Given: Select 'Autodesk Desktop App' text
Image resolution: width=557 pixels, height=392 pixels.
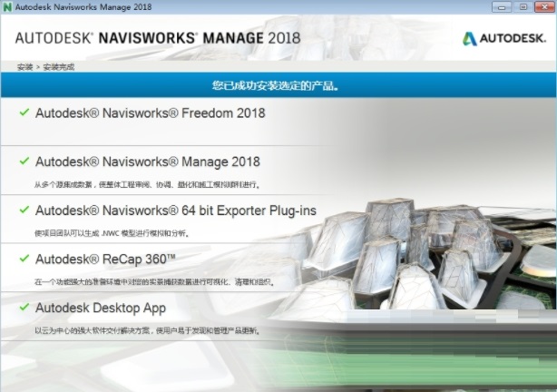Looking at the screenshot, I should (101, 308).
